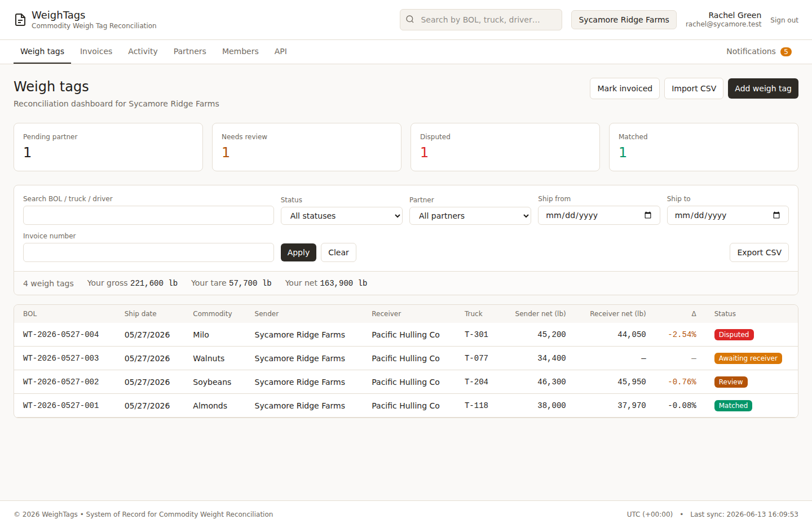Click Sign out
812x528 pixels.
point(784,20)
